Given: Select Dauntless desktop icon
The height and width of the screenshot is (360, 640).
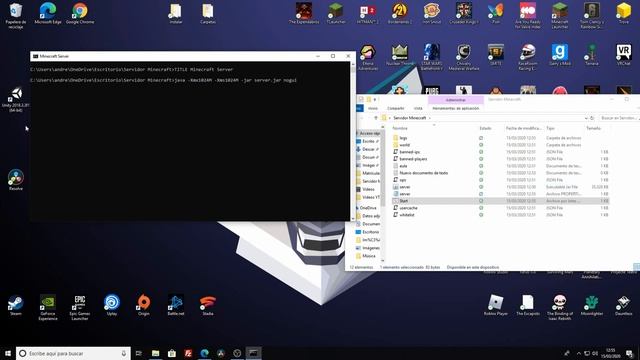Looking at the screenshot, I should click(x=624, y=305).
